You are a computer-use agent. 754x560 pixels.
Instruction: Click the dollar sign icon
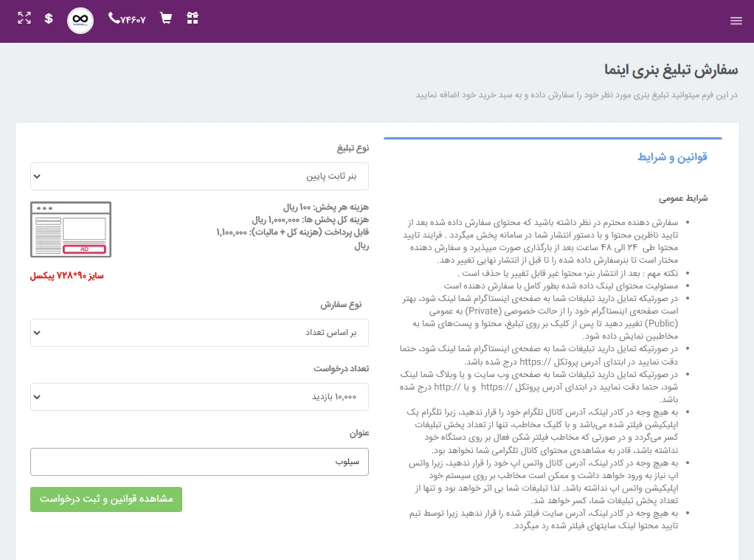[49, 18]
